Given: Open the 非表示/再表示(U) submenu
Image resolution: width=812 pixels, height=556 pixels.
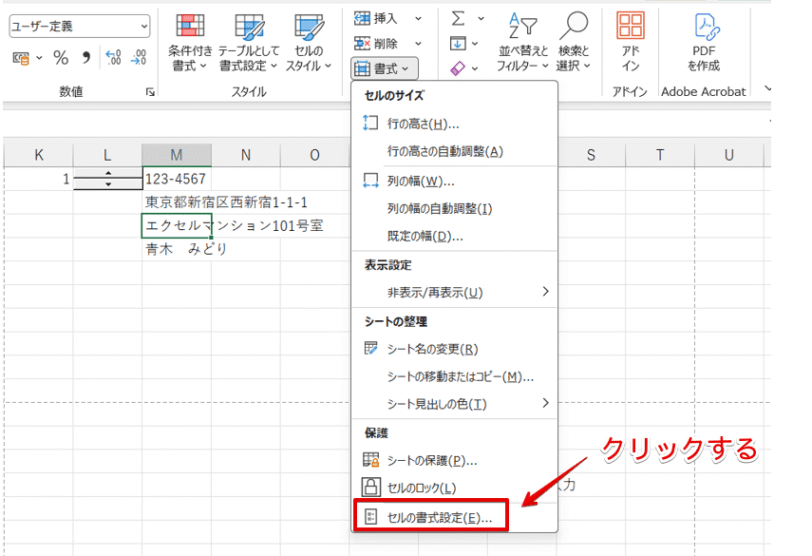Looking at the screenshot, I should pos(454,292).
